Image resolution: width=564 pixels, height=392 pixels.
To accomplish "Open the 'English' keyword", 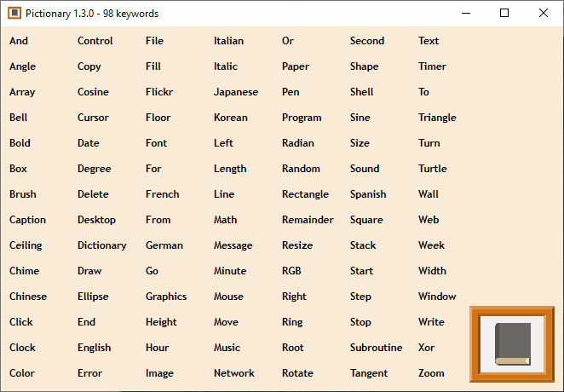I will point(95,348).
